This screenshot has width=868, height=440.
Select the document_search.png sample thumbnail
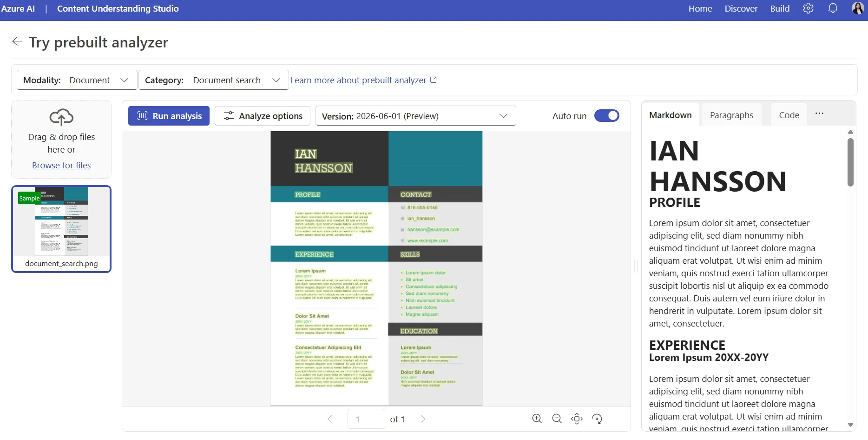(61, 229)
